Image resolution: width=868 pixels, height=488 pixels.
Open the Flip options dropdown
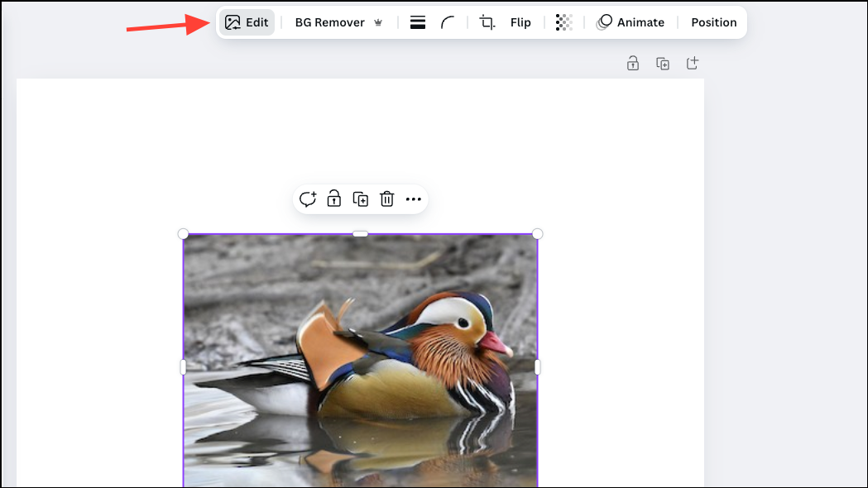tap(520, 22)
